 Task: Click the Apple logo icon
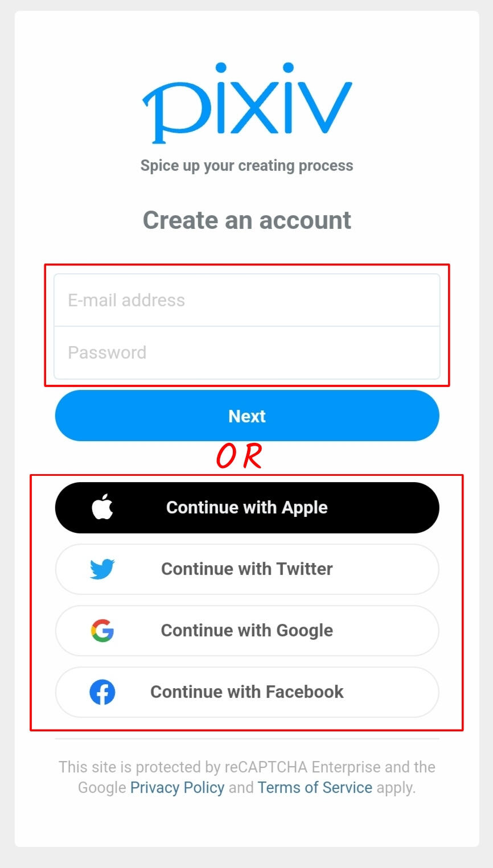click(102, 507)
